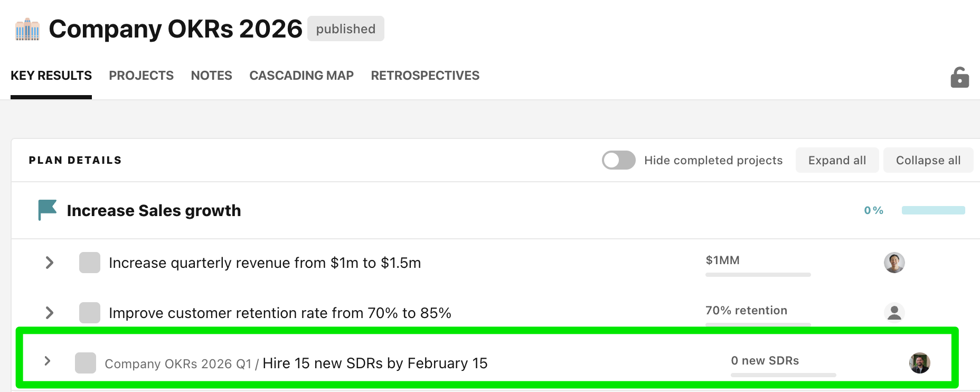Open owner avatar for quarterly revenue result

[x=894, y=263]
